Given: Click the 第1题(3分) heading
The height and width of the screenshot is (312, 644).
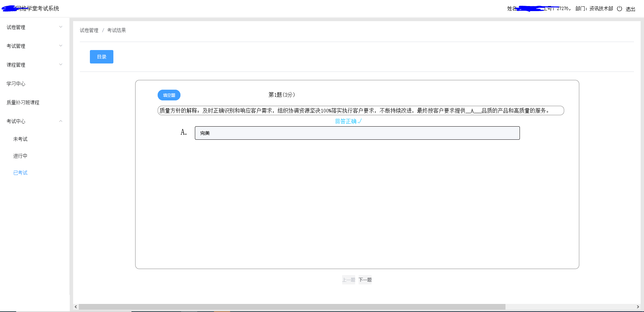Looking at the screenshot, I should click(282, 95).
